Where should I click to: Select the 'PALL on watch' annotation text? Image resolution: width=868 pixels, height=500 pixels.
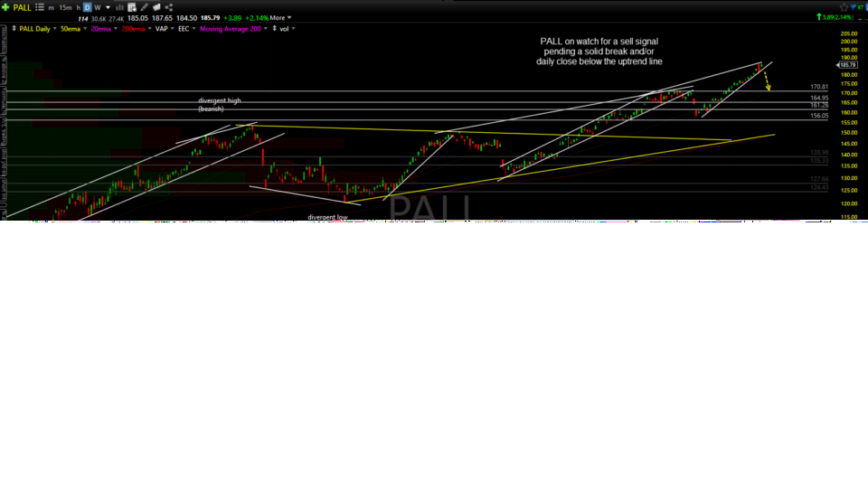599,52
